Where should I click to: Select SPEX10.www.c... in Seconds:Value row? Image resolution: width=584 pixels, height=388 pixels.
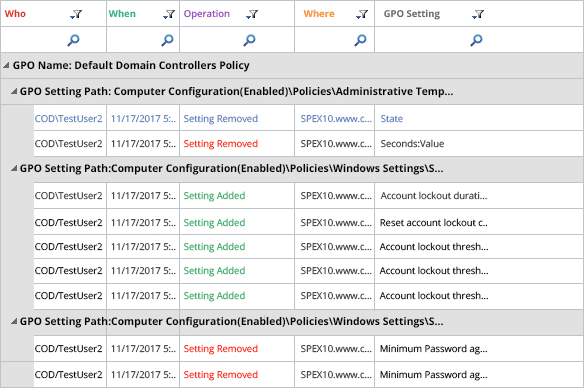tap(336, 144)
